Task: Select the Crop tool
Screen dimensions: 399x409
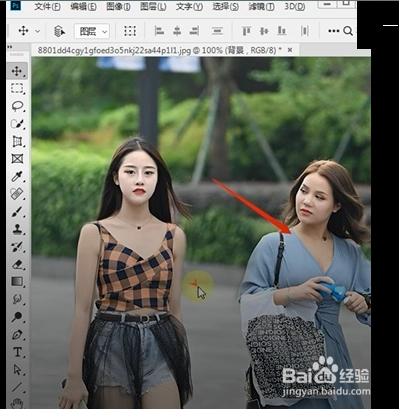Action: point(17,141)
